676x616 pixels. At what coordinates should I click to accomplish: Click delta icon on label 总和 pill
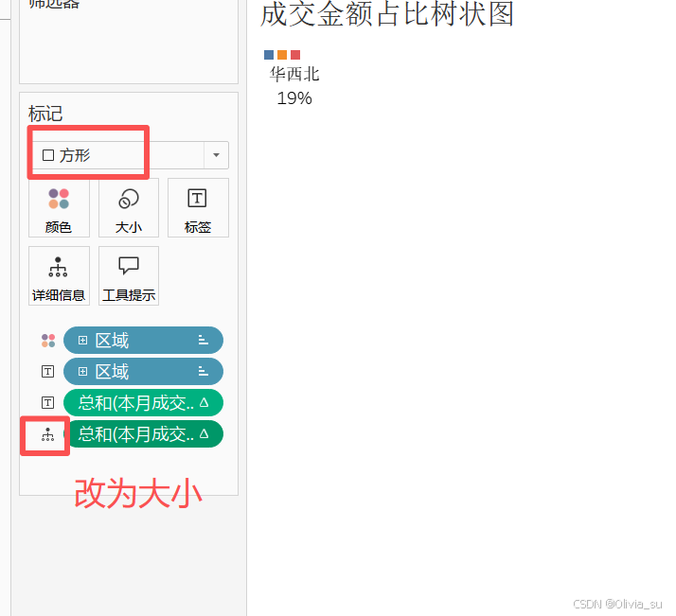point(205,402)
